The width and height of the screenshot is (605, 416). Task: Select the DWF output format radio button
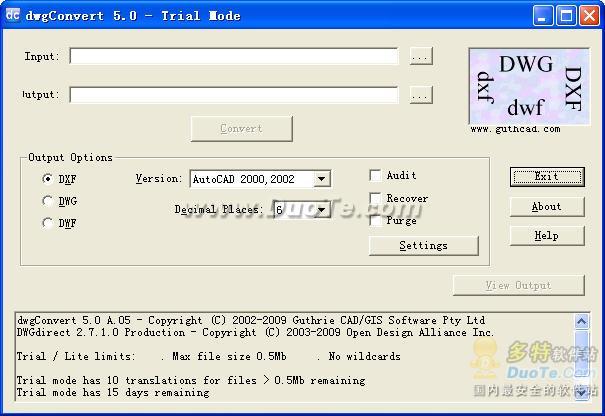point(47,223)
